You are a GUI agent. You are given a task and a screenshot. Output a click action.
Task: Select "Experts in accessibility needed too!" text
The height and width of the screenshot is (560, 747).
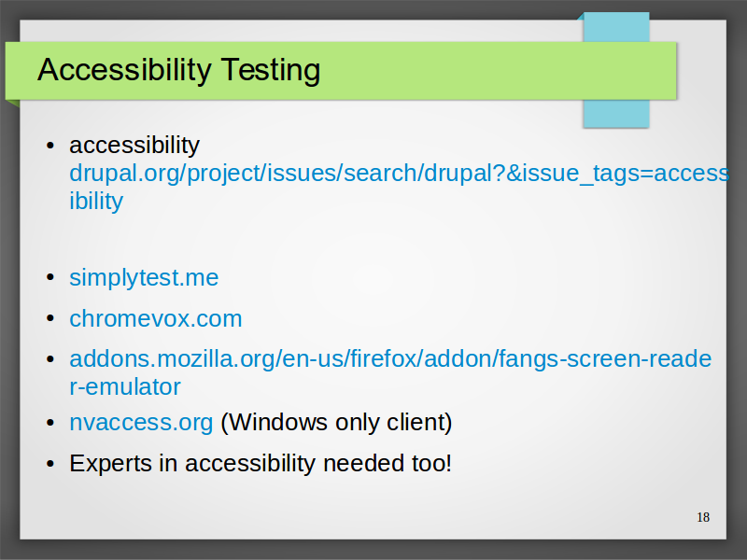click(x=261, y=463)
